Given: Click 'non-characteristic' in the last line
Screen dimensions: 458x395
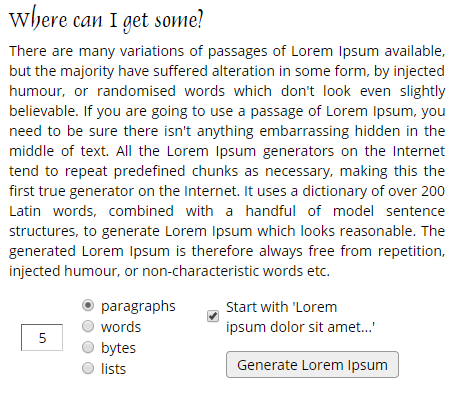Looking at the screenshot, I should click(x=200, y=271).
